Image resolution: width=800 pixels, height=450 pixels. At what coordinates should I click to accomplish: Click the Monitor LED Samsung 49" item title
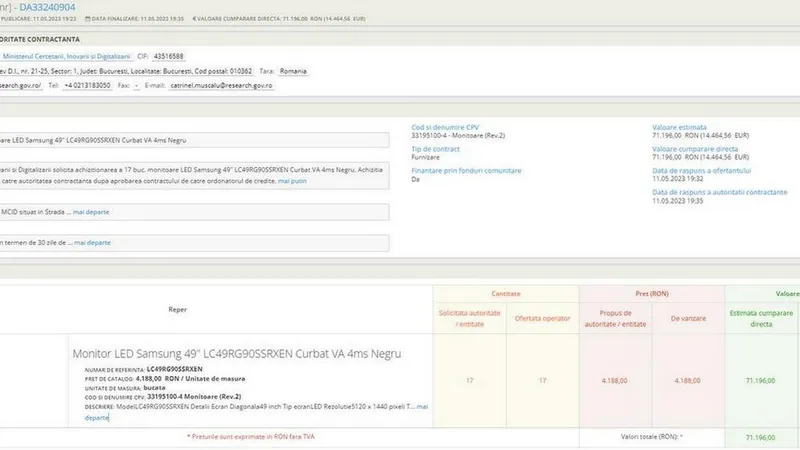237,354
